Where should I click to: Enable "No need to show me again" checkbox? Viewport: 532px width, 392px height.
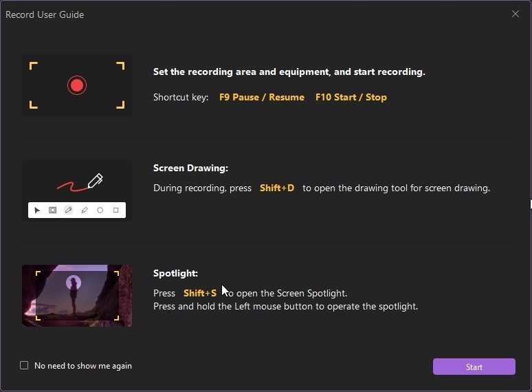[24, 366]
